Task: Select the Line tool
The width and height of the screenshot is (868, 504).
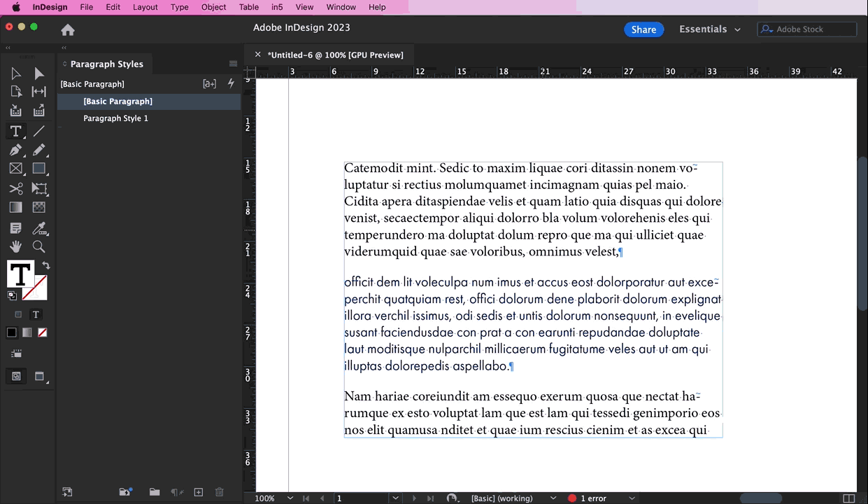Action: click(39, 131)
